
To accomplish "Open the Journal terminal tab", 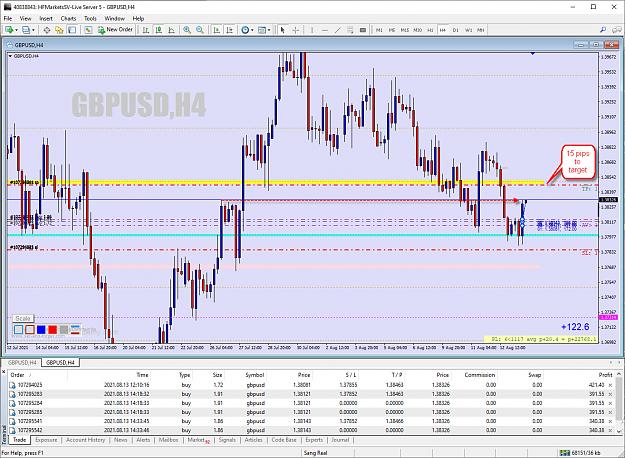I will (x=340, y=440).
